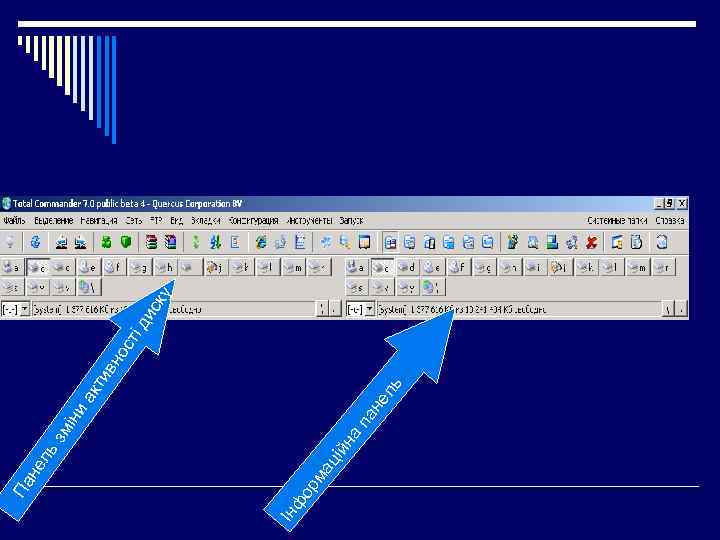Select drive d in the right drive bar
Image resolution: width=720 pixels, height=540 pixels.
pos(406,267)
